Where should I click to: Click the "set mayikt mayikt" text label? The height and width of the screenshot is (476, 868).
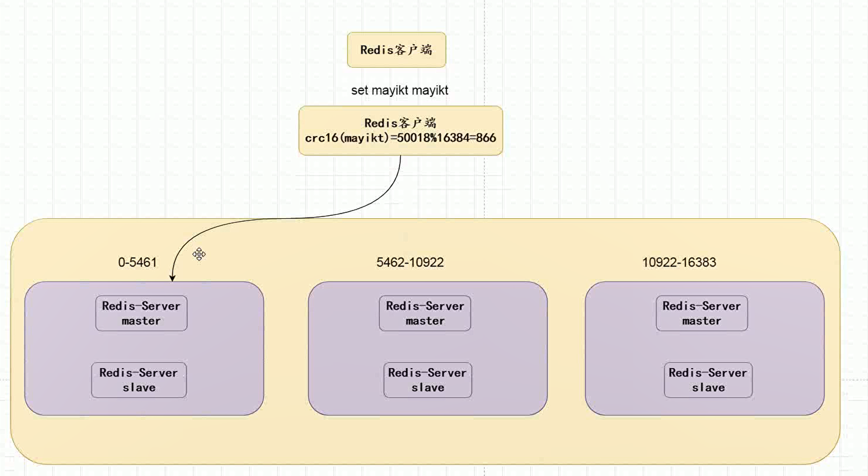(x=400, y=90)
